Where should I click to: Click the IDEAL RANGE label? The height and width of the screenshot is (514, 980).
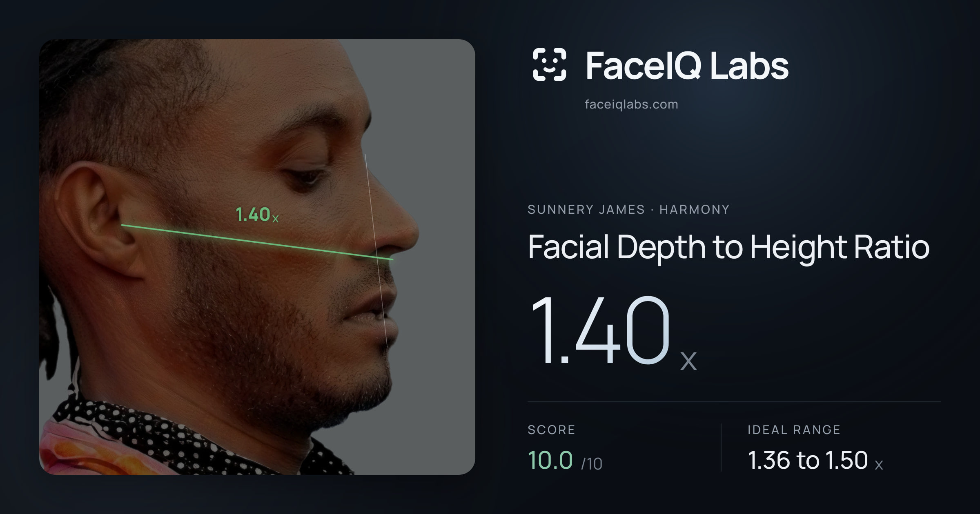(794, 430)
